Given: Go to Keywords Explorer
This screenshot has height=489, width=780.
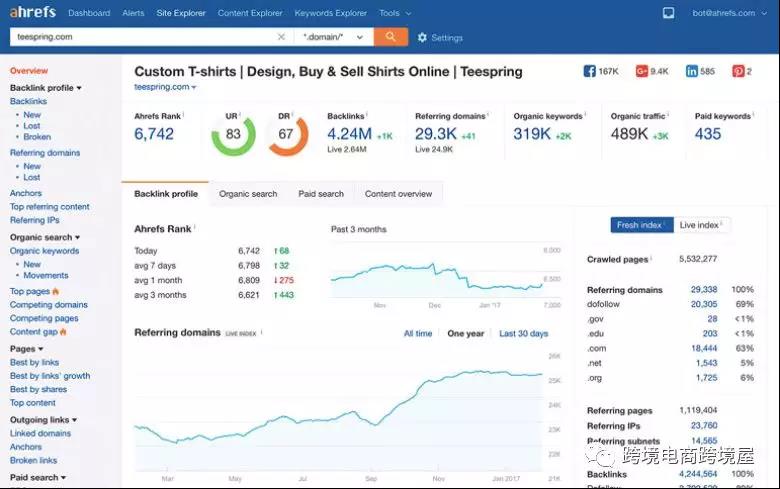Looking at the screenshot, I should tap(331, 13).
